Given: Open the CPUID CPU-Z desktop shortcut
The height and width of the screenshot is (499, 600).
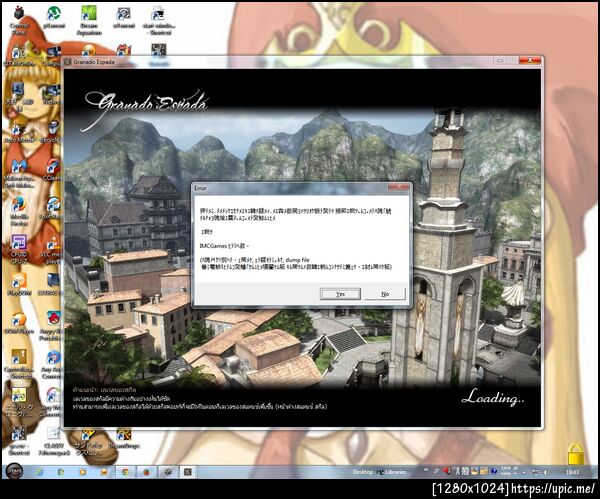Looking at the screenshot, I should (x=19, y=250).
